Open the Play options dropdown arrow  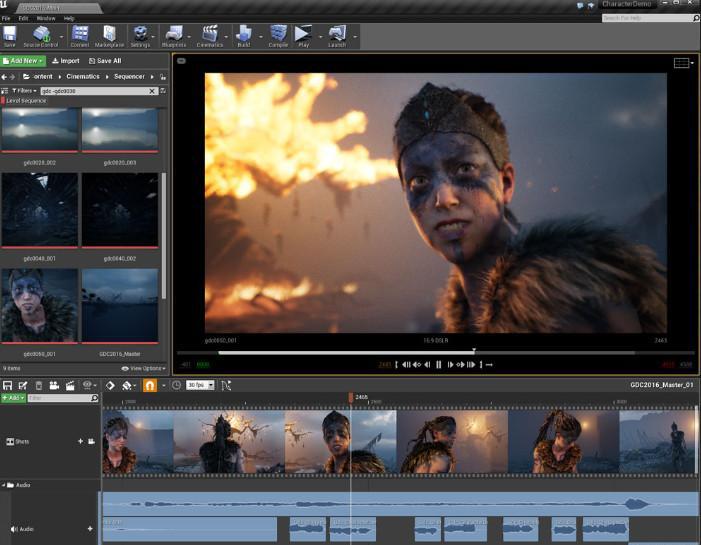click(320, 36)
